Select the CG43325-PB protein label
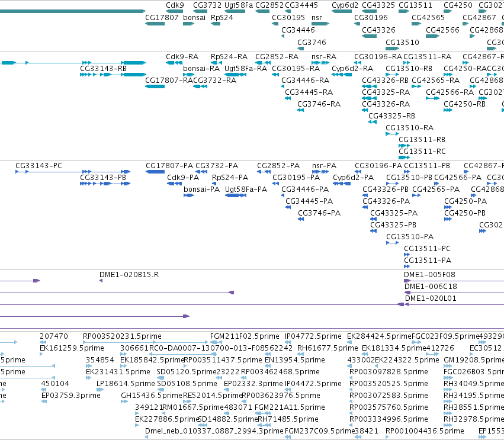504x440 pixels. coord(393,224)
